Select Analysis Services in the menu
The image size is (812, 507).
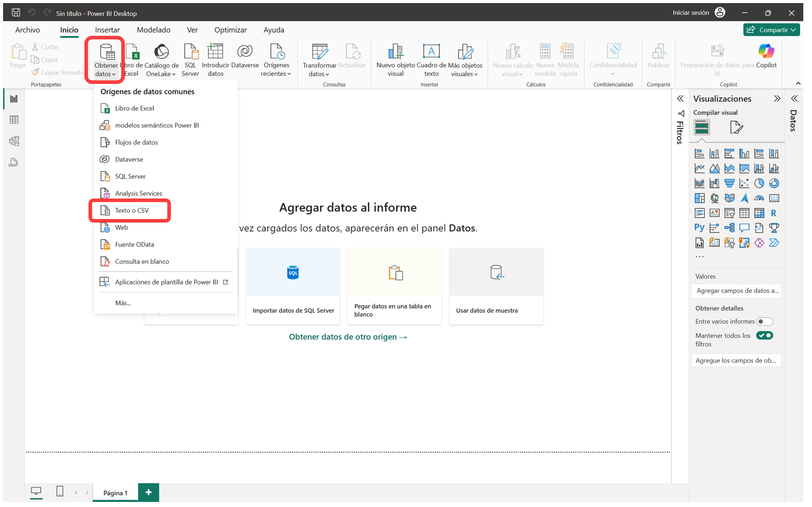tap(165, 193)
